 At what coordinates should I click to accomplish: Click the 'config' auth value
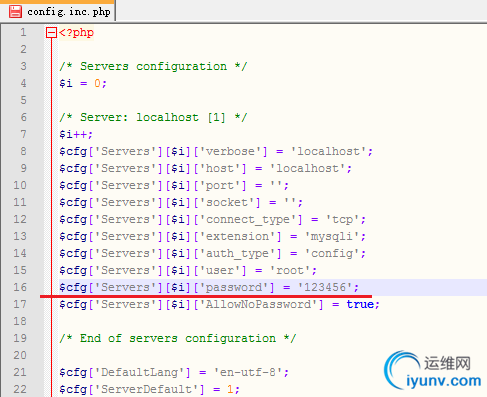(332, 253)
